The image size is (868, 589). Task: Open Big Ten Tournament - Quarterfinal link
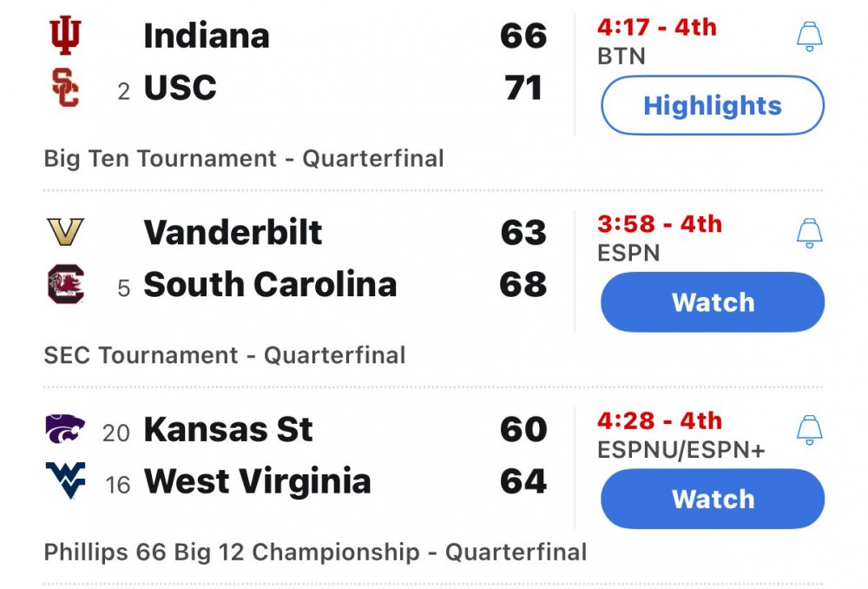coord(244,159)
